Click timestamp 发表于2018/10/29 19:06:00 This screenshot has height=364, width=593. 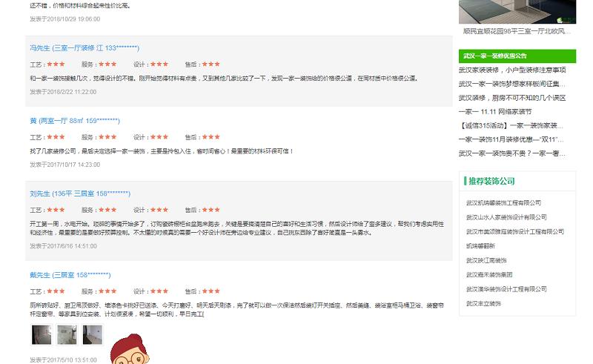[x=65, y=19]
